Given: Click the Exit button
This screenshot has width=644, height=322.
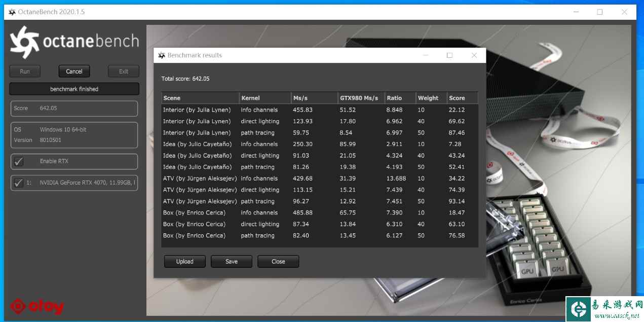Looking at the screenshot, I should (x=124, y=71).
